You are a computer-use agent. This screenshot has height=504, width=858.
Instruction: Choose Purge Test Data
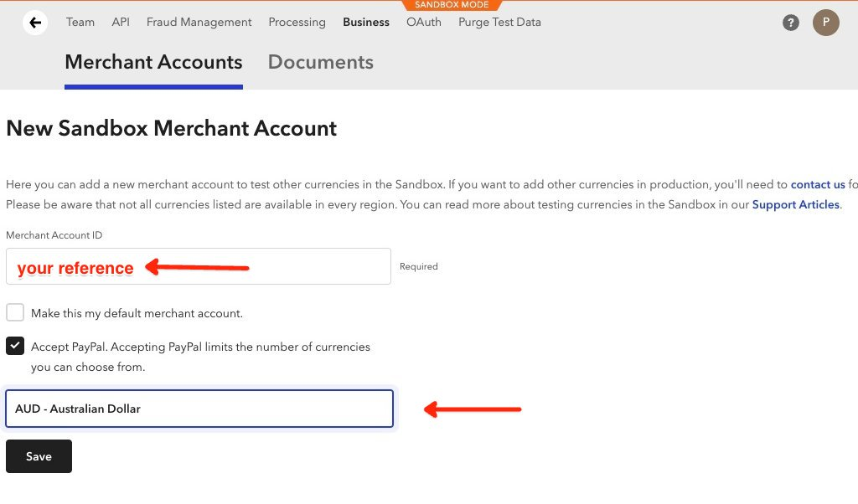(x=499, y=23)
